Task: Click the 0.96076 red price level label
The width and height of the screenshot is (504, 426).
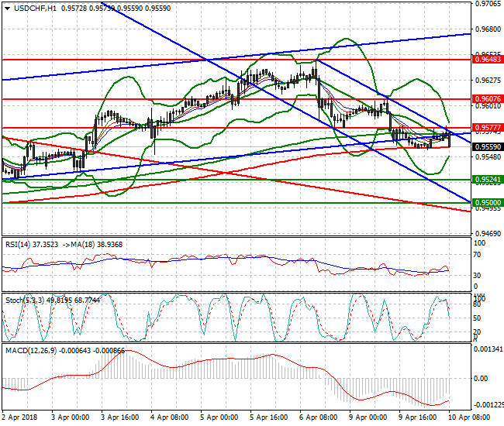Action: (x=488, y=99)
